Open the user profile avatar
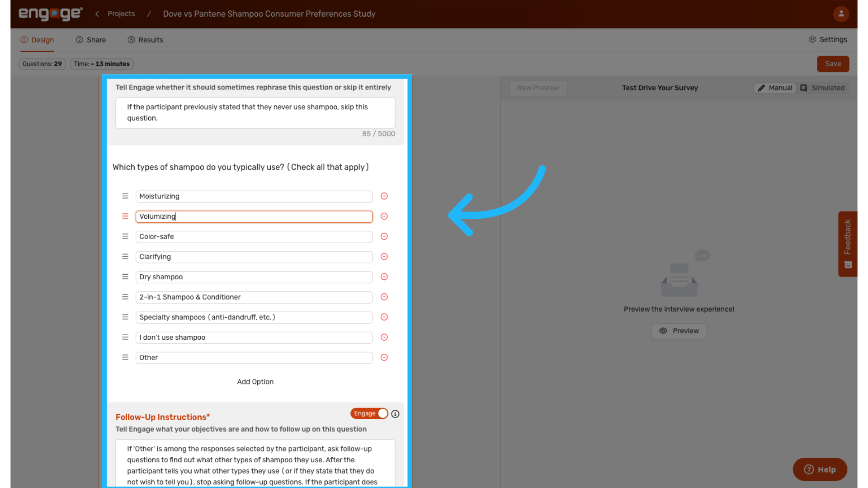Screen dimensions: 868x488 [x=841, y=14]
